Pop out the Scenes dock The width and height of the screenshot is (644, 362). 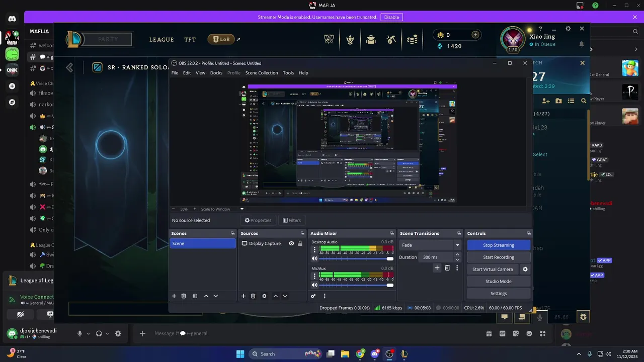click(x=232, y=233)
